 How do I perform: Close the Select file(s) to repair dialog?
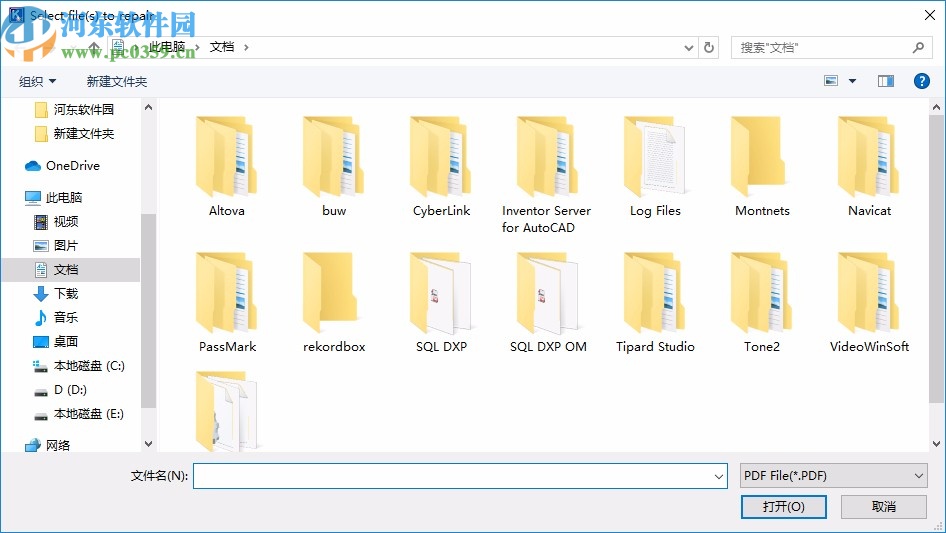[930, 15]
